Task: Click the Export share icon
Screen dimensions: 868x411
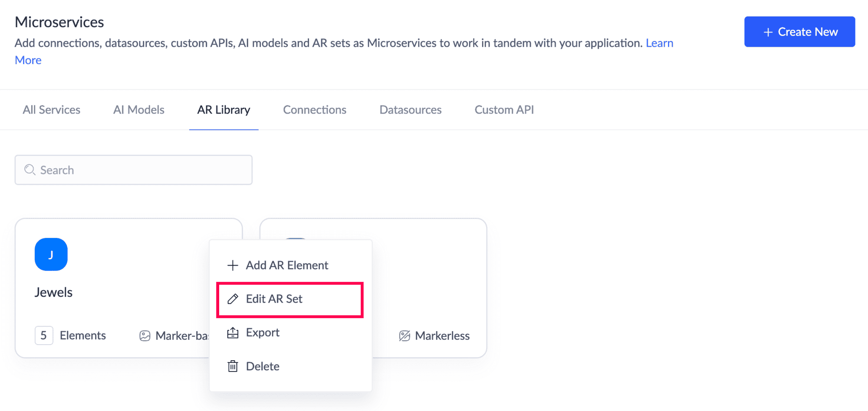Action: (x=233, y=333)
